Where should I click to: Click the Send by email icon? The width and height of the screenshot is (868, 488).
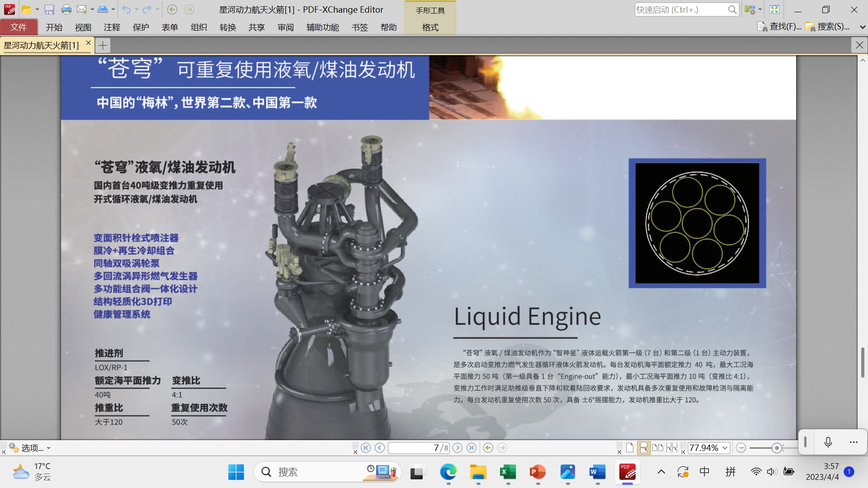(81, 9)
